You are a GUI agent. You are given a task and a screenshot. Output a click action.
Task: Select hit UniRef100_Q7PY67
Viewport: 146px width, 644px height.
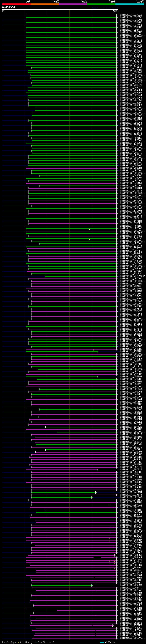click(131, 271)
